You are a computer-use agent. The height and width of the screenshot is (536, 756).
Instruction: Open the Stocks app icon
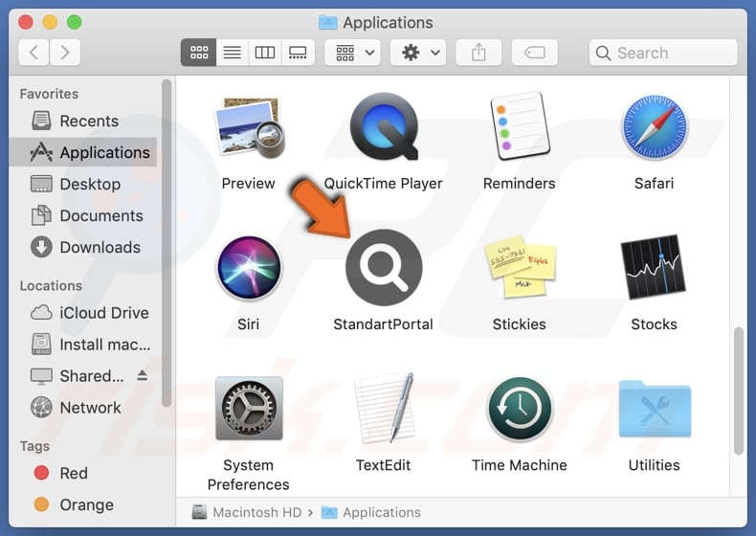coord(654,267)
